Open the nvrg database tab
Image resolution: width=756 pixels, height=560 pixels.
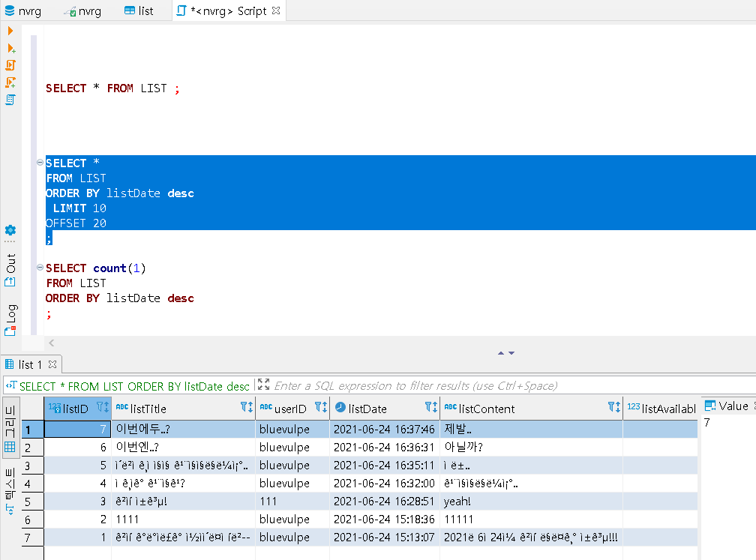point(22,10)
